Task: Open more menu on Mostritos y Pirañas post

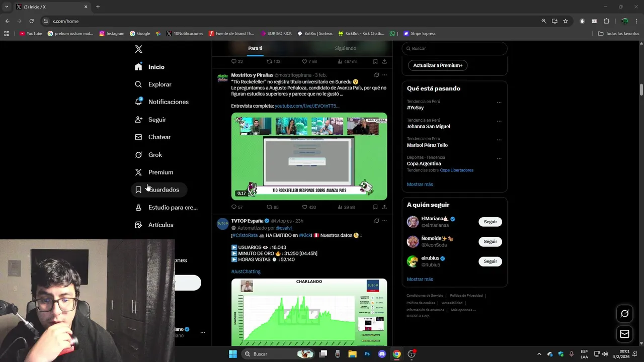Action: (384, 75)
